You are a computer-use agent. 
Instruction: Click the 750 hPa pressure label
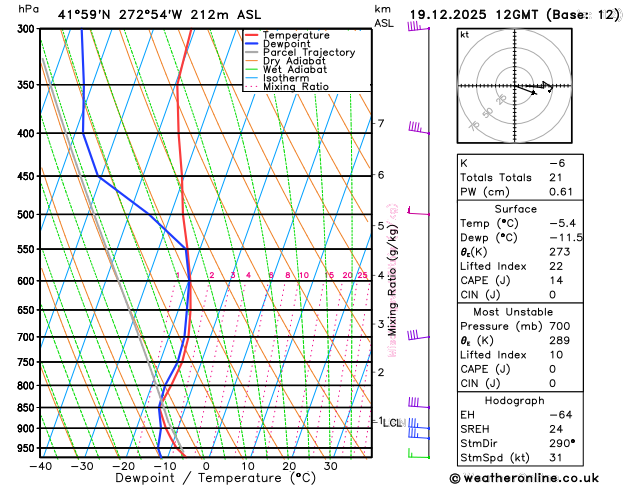[x=28, y=362]
